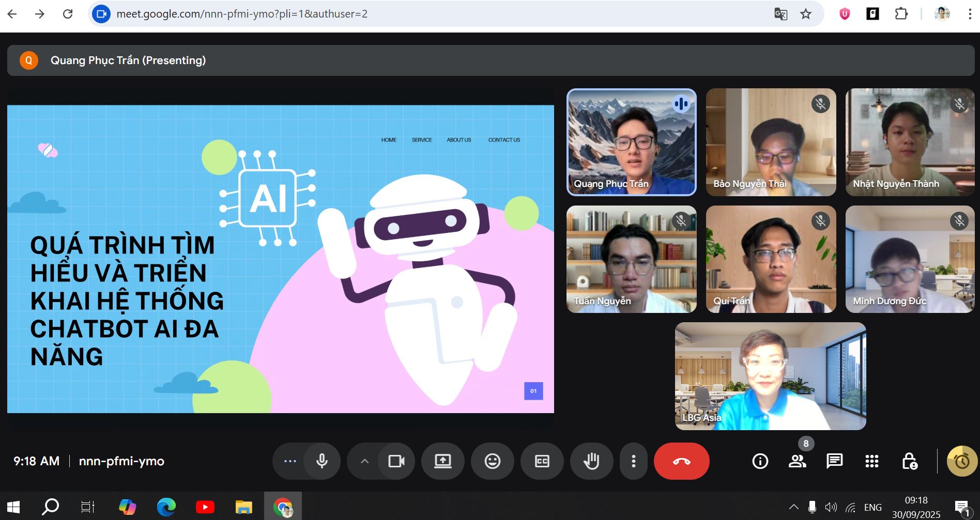This screenshot has width=980, height=520.
Task: Show the participants people panel
Action: 797,461
